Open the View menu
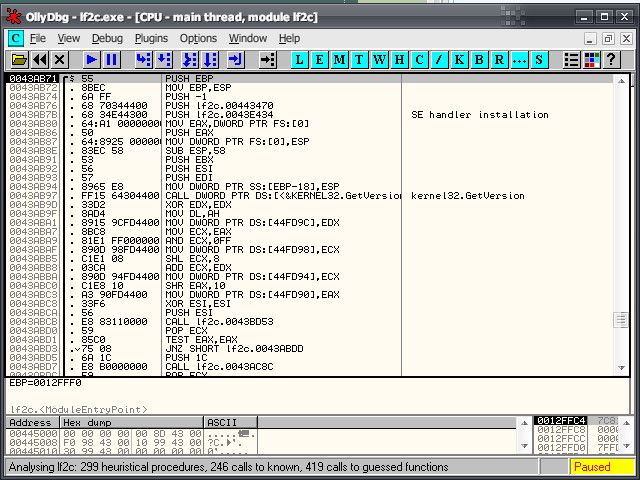Screen dimensions: 640x480 [x=69, y=38]
